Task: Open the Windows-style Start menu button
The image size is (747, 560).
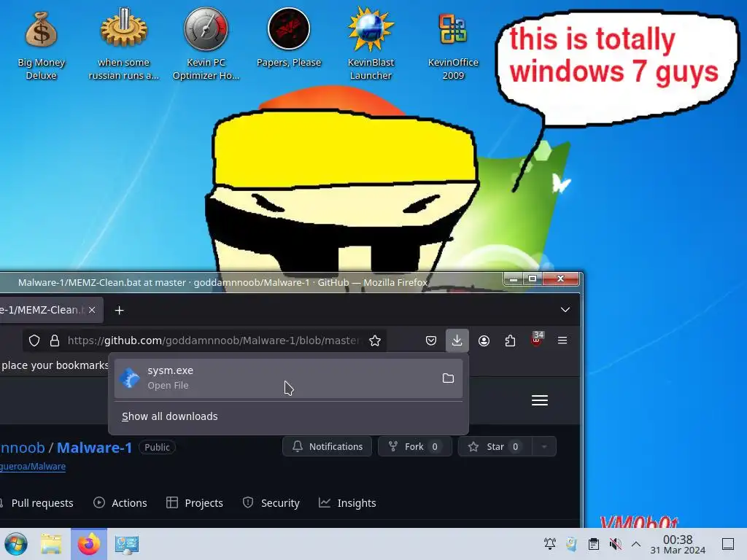Action: coord(16,544)
